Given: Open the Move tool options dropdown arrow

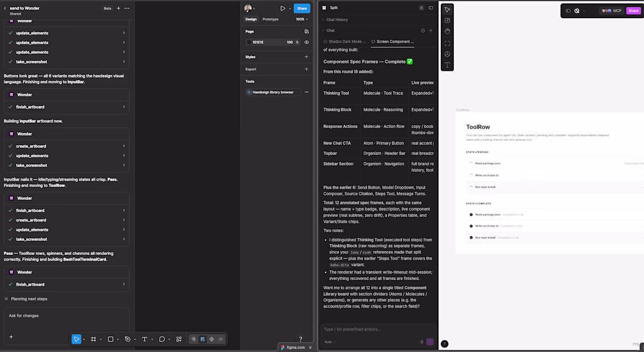Looking at the screenshot, I should click(84, 339).
